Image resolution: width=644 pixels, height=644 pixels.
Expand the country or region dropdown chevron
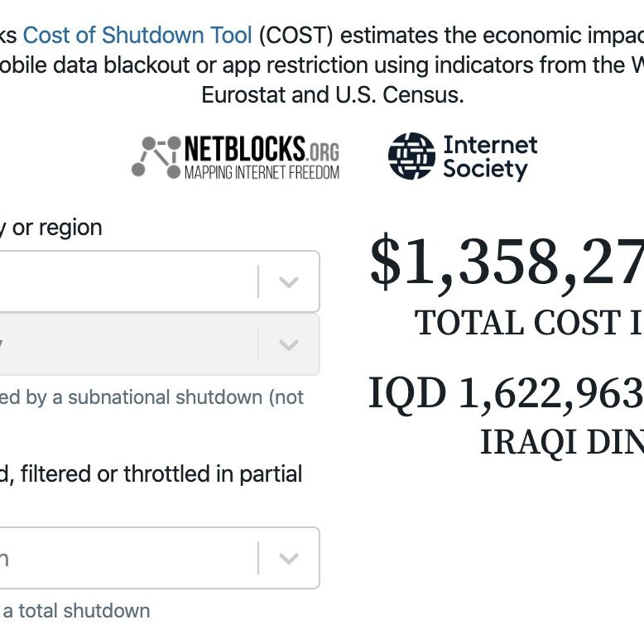289,281
